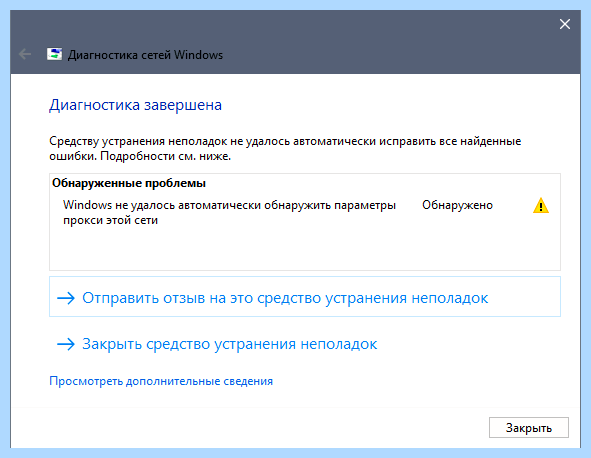Click the 'Закрыть' button
The width and height of the screenshot is (591, 458).
click(528, 427)
